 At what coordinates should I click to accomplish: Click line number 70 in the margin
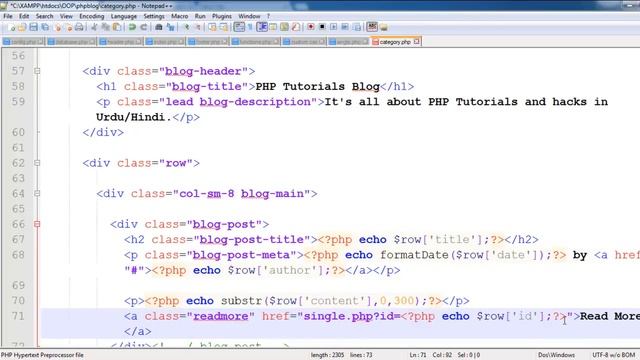coord(18,301)
